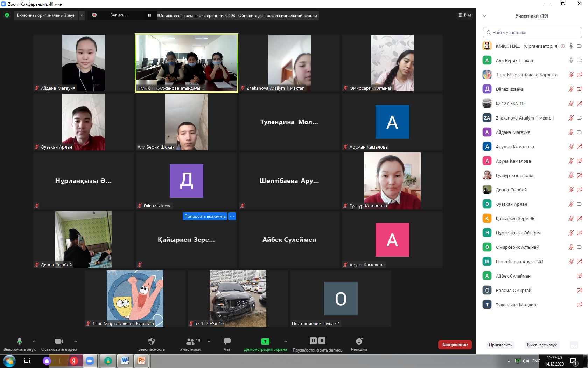Open dropdown next to Включить оригинальный звук
The height and width of the screenshot is (368, 588).
[82, 15]
